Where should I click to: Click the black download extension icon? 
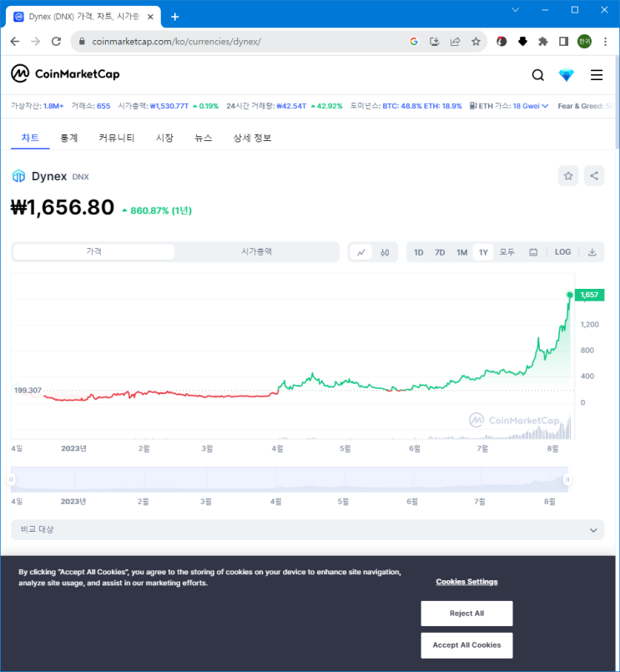pos(522,42)
